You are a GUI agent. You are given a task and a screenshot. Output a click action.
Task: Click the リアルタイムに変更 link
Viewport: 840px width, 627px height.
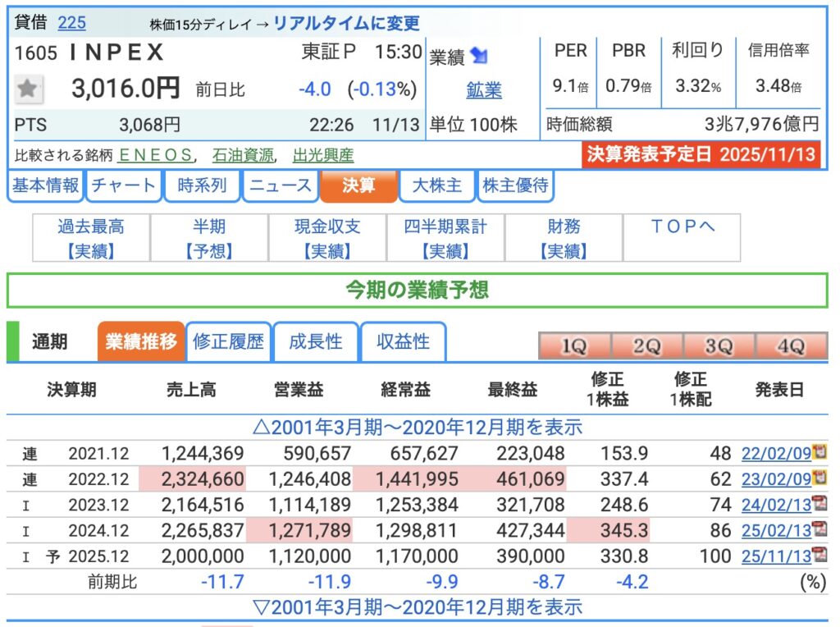[346, 23]
